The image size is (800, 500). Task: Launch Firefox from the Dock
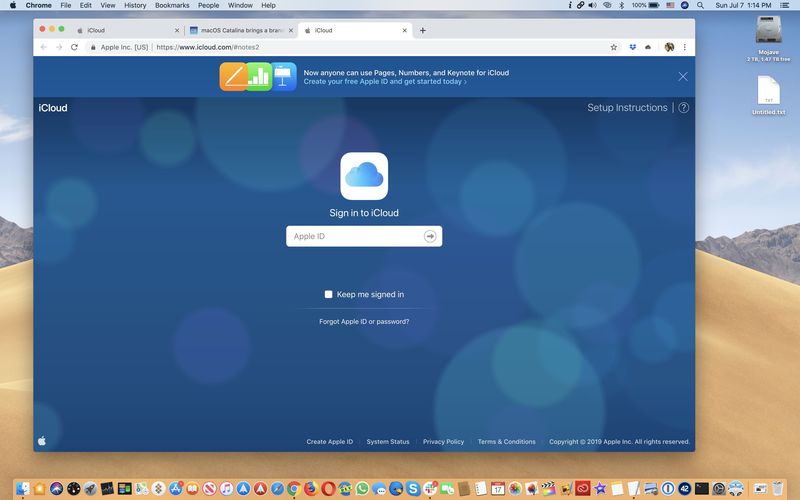(x=311, y=489)
